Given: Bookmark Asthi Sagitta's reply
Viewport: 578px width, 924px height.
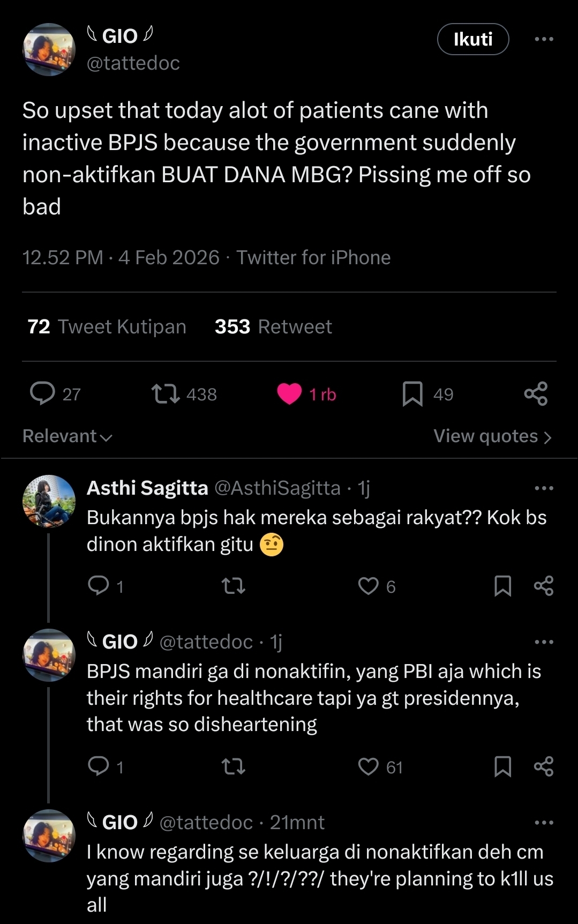Looking at the screenshot, I should pyautogui.click(x=502, y=586).
